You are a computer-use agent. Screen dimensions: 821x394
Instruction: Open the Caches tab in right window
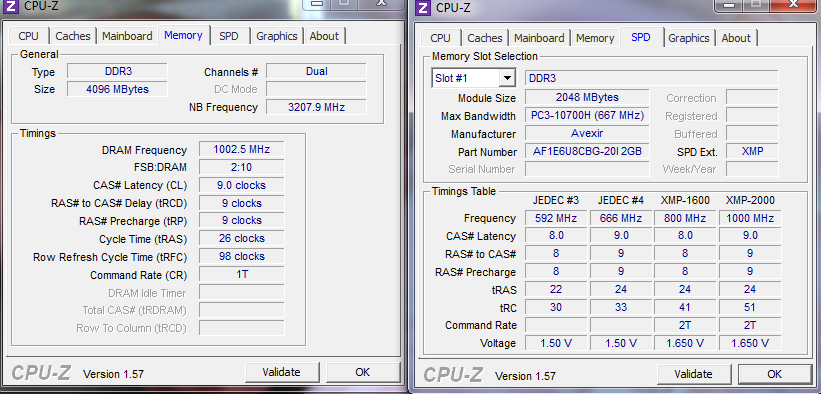point(485,38)
